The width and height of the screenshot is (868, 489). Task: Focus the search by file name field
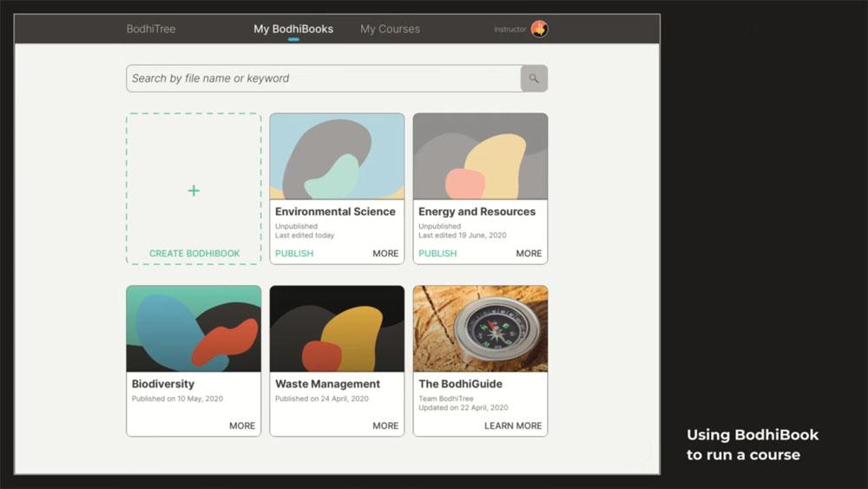click(x=324, y=79)
